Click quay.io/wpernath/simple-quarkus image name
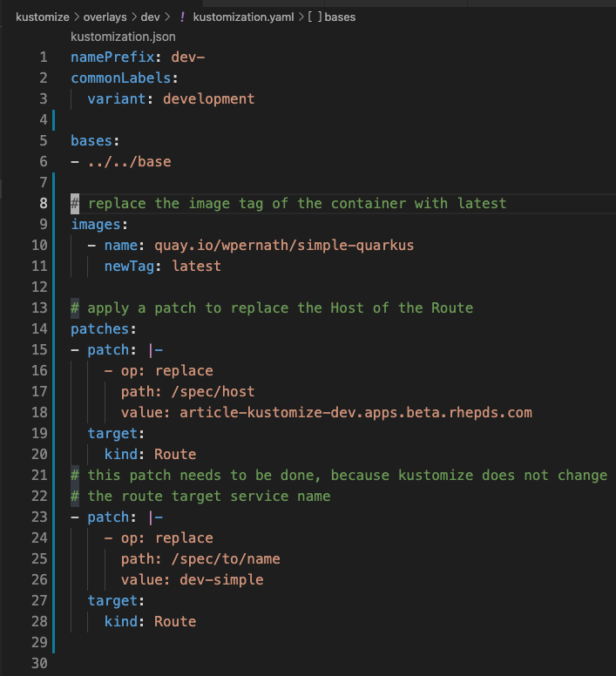The height and width of the screenshot is (676, 616). [x=284, y=245]
